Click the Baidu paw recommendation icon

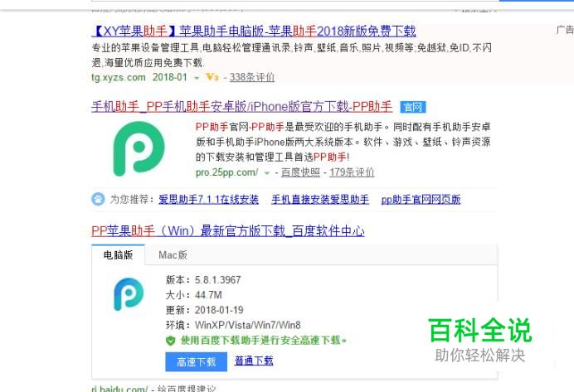point(98,199)
